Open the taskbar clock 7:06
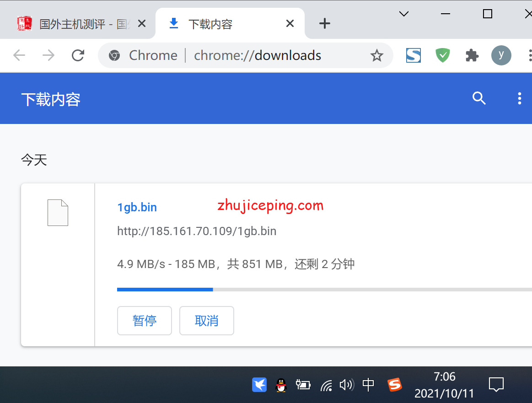This screenshot has height=403, width=532. coord(444,385)
